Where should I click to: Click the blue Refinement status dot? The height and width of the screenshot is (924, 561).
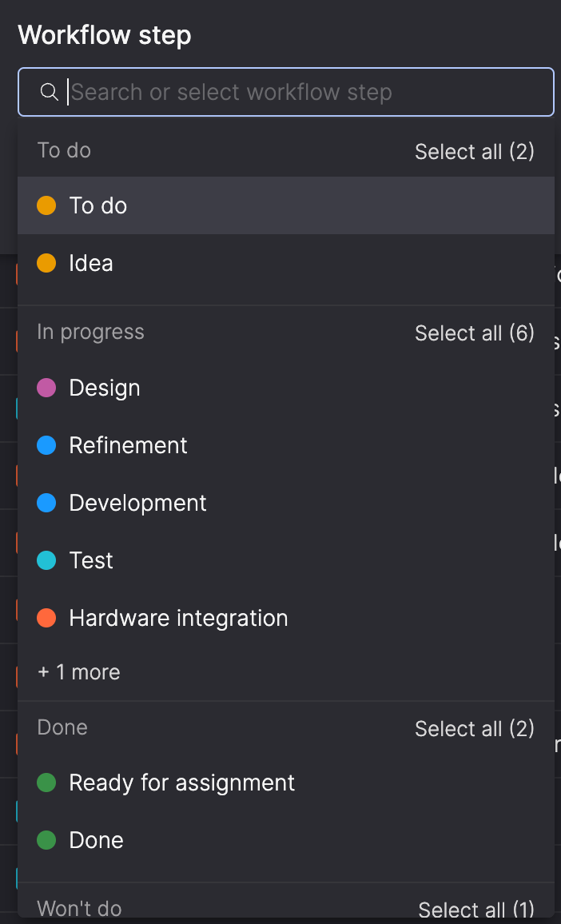46,445
